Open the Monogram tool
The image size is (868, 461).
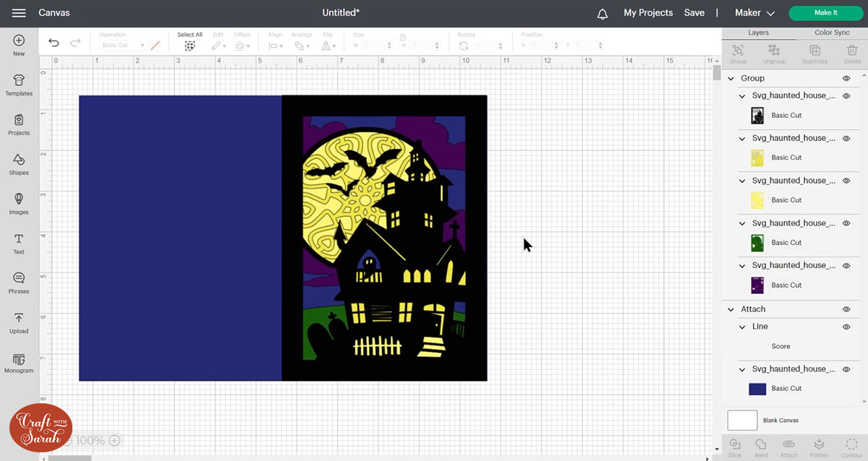pos(19,362)
